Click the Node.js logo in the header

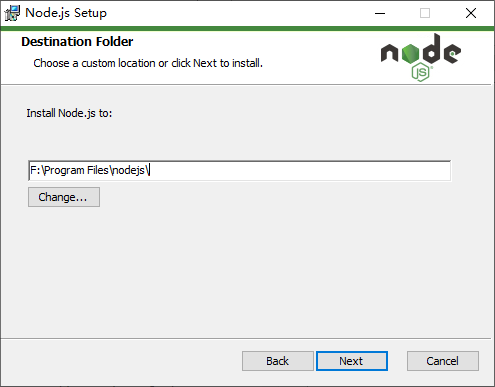tap(421, 57)
